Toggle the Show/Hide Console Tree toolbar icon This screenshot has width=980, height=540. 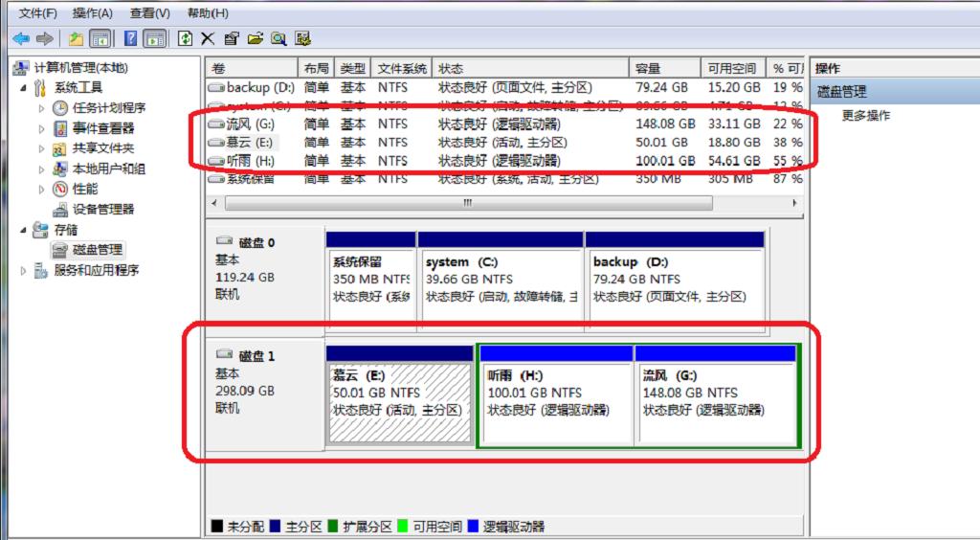point(100,38)
